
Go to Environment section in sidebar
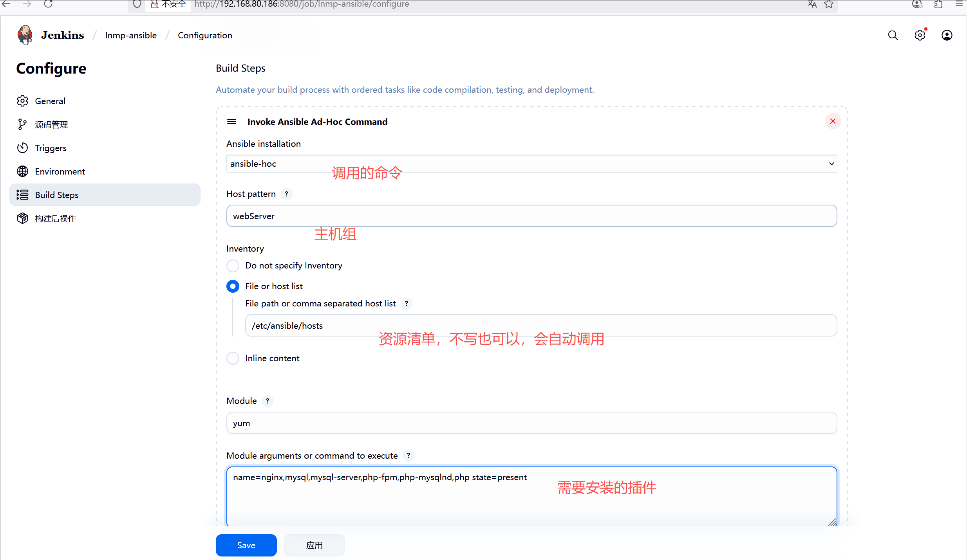pos(105,171)
